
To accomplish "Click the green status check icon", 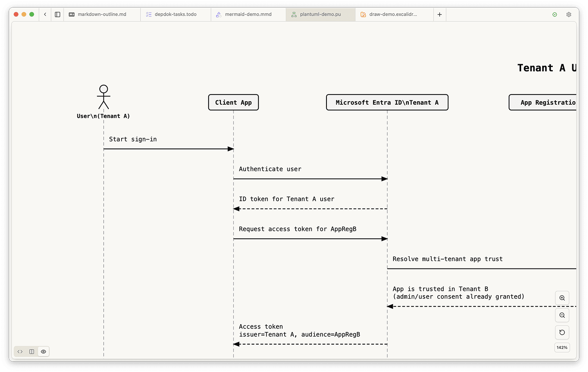I will (x=555, y=15).
